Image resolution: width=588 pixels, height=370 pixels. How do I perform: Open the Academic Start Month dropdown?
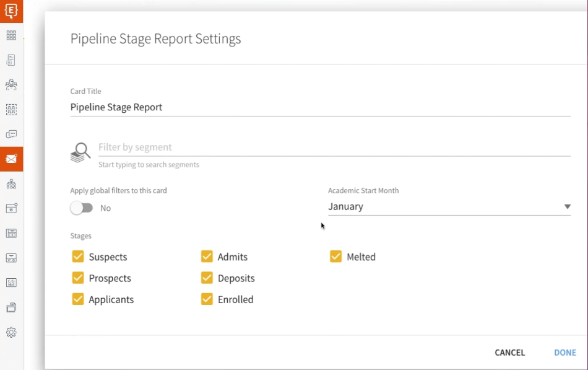coord(449,207)
